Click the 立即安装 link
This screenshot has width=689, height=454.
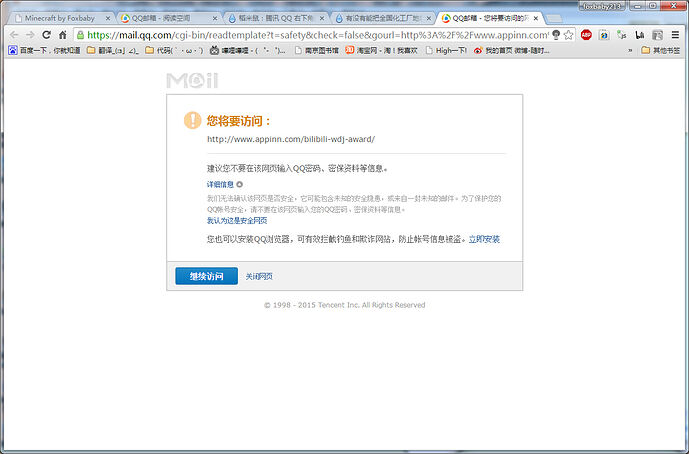484,239
